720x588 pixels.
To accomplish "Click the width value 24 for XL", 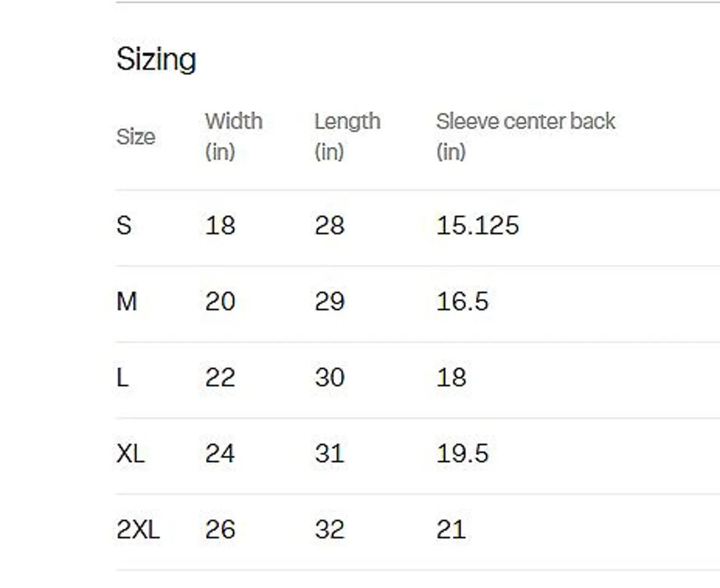I will click(220, 454).
